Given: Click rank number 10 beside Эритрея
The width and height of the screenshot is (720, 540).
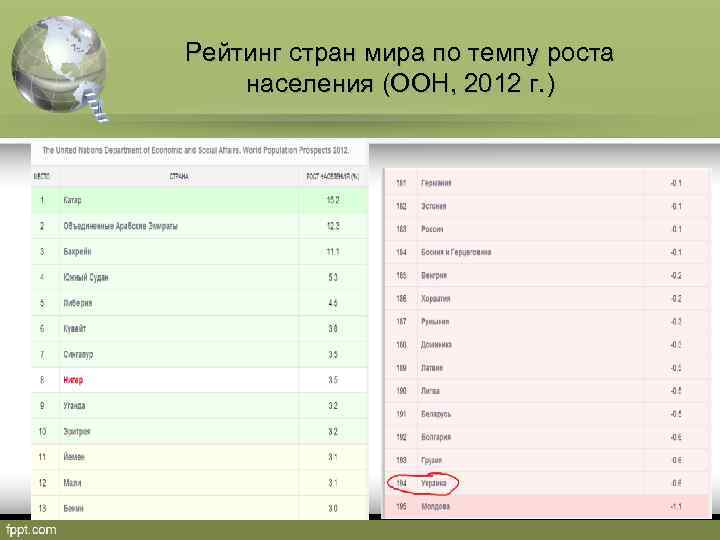Looking at the screenshot, I should tap(42, 432).
